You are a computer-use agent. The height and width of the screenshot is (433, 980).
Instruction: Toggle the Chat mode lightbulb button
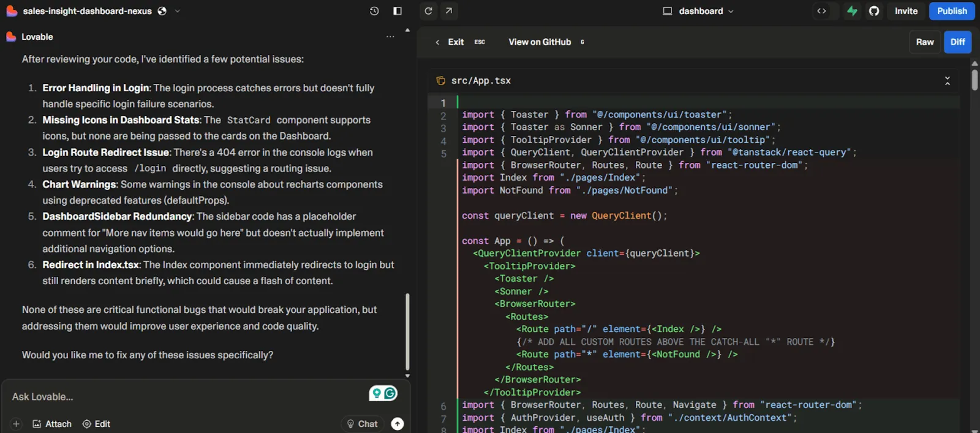click(362, 424)
